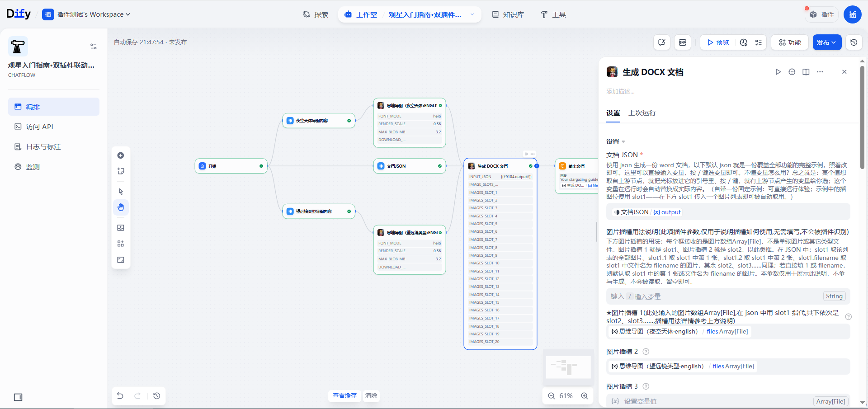Viewport: 868px width, 409px height.
Task: Open 访问 API in the sidebar
Action: click(54, 127)
